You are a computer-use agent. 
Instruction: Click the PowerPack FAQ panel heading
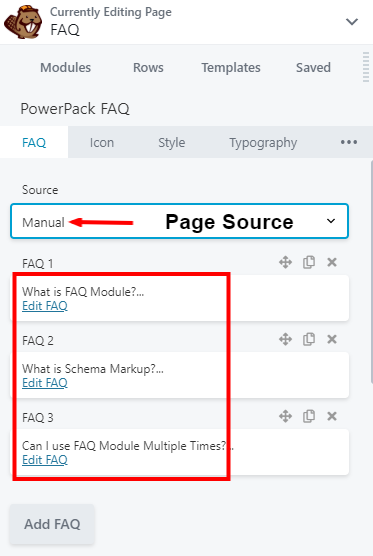(x=75, y=109)
